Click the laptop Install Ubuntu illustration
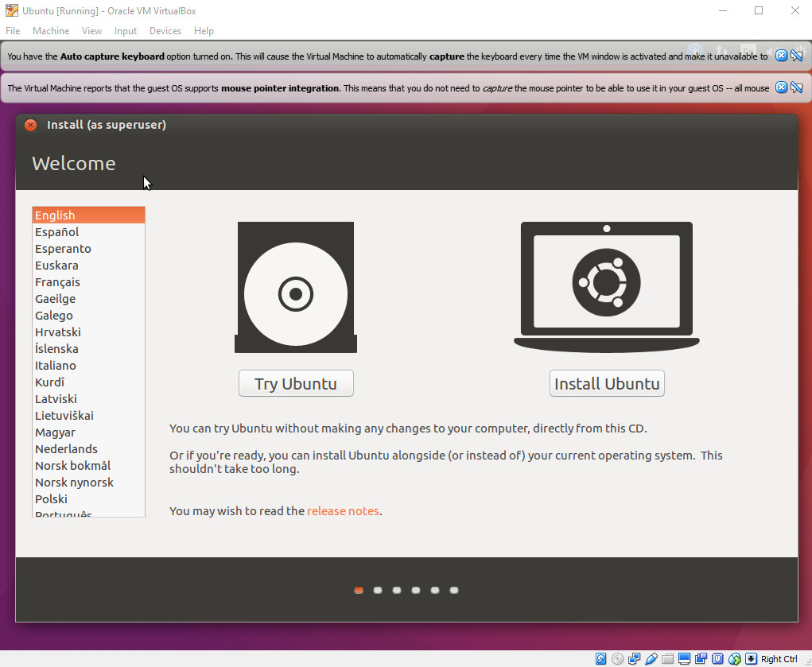 pos(606,288)
